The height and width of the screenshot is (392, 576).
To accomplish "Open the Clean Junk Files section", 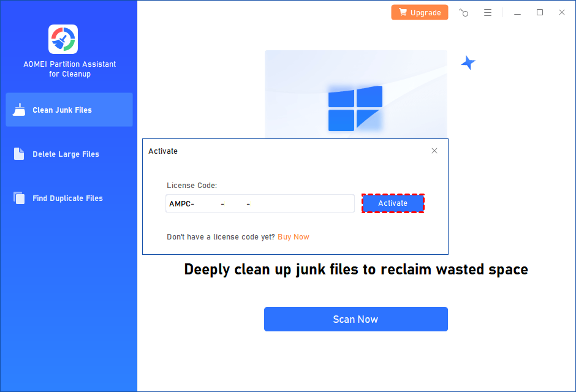I will [69, 110].
